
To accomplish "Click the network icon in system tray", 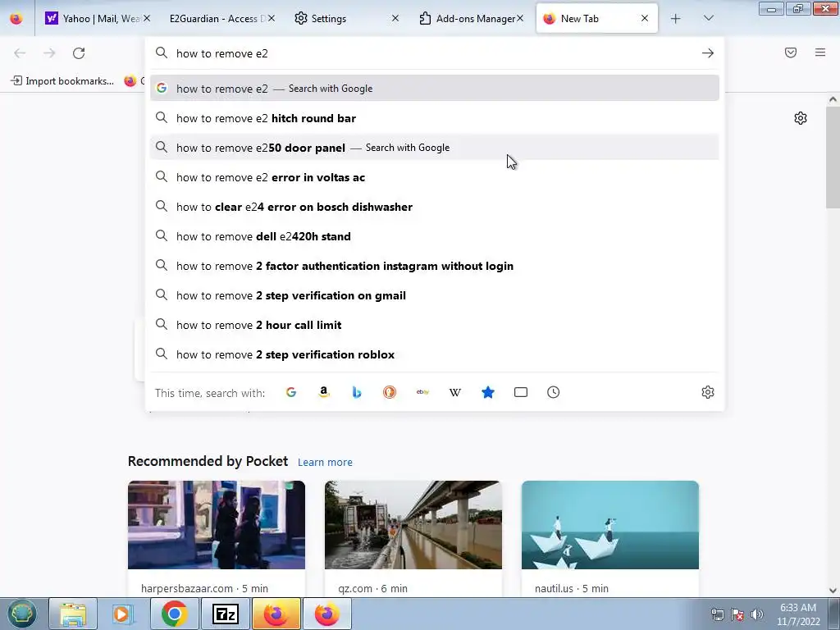I will (717, 614).
